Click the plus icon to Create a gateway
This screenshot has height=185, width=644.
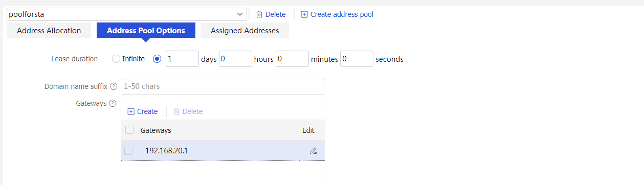point(131,111)
